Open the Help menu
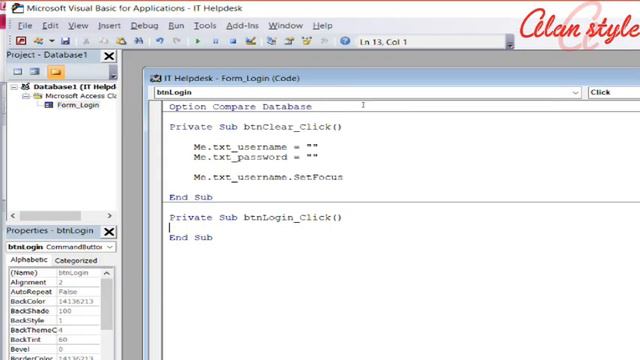 click(x=322, y=26)
